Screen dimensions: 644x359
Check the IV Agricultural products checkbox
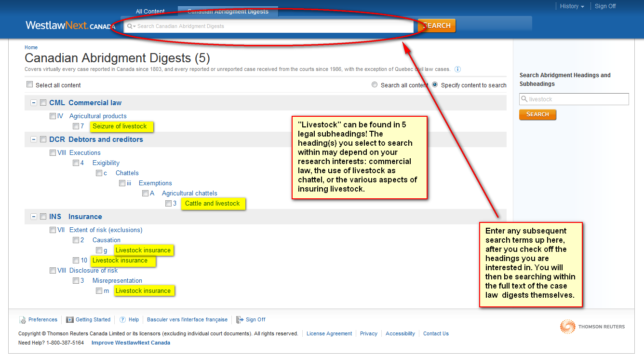(53, 116)
